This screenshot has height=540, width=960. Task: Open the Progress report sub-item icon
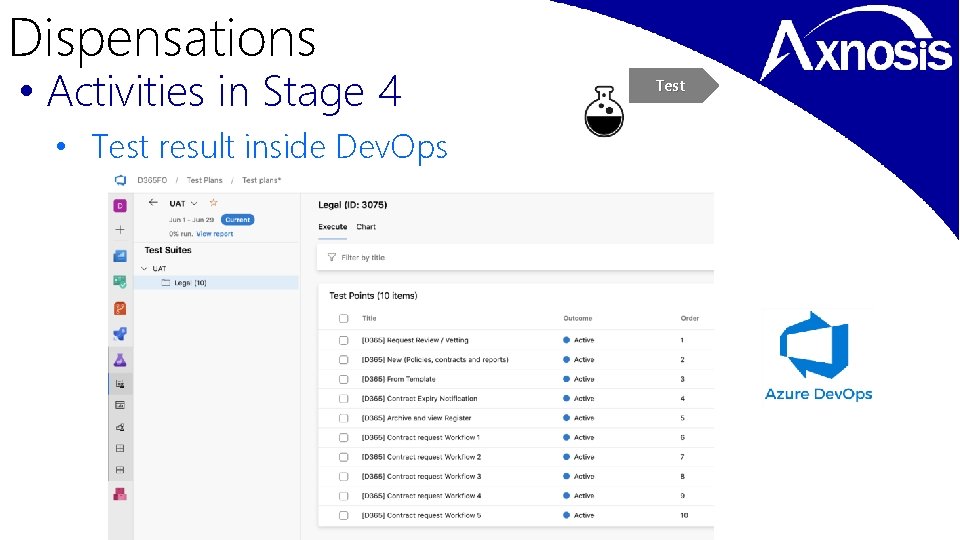[120, 405]
